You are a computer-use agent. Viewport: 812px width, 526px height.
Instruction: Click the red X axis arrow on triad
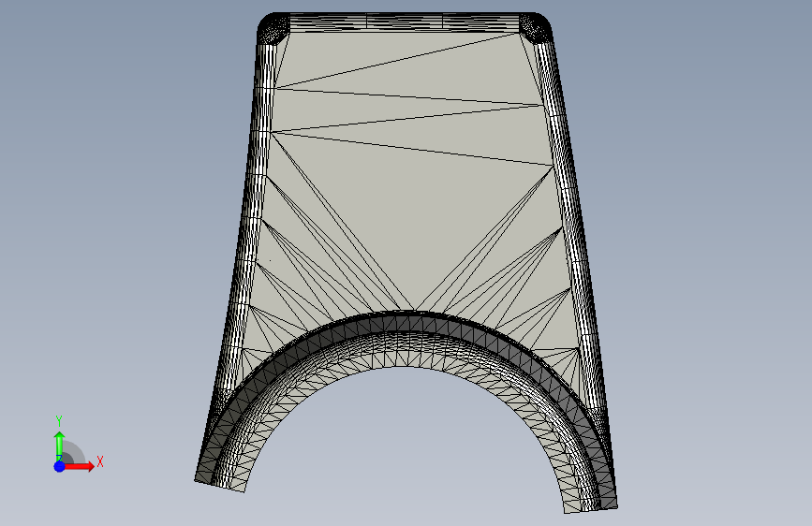click(80, 466)
